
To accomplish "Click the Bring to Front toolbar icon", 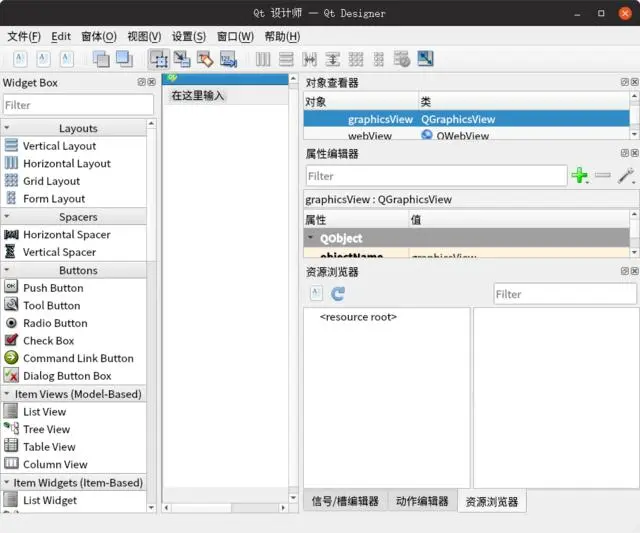I will pyautogui.click(x=124, y=59).
